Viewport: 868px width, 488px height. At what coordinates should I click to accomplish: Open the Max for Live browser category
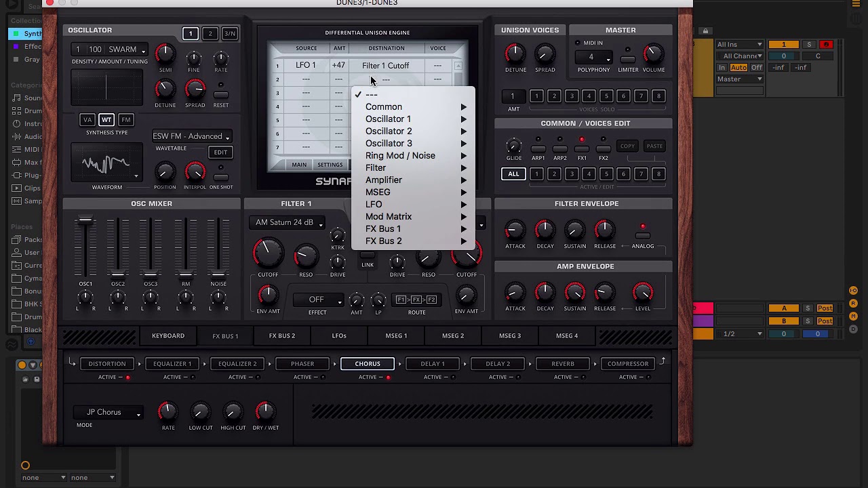coord(27,162)
